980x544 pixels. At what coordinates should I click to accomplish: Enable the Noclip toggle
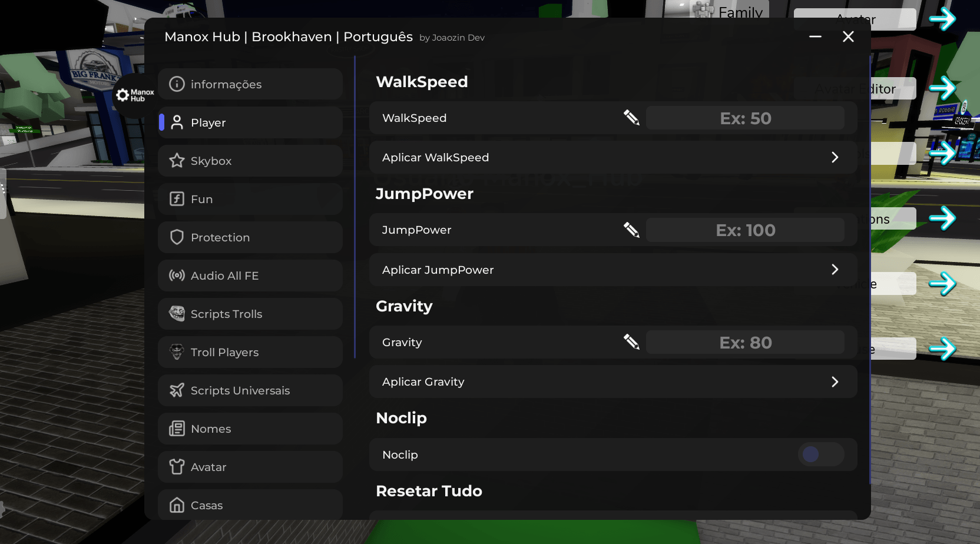821,455
